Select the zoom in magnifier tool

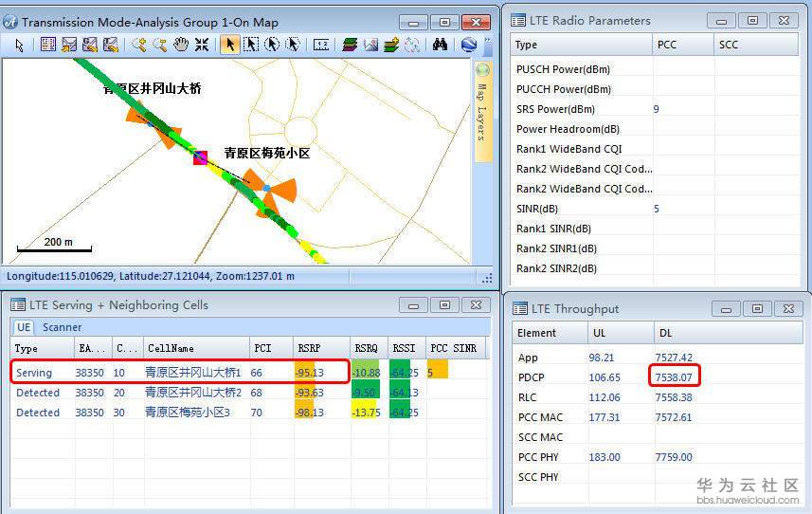tap(138, 46)
